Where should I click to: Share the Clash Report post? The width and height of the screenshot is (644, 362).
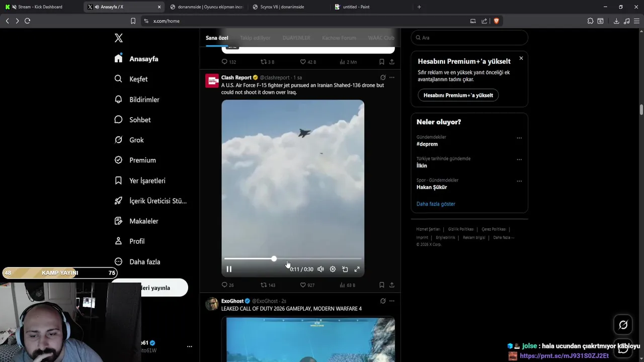tap(392, 285)
